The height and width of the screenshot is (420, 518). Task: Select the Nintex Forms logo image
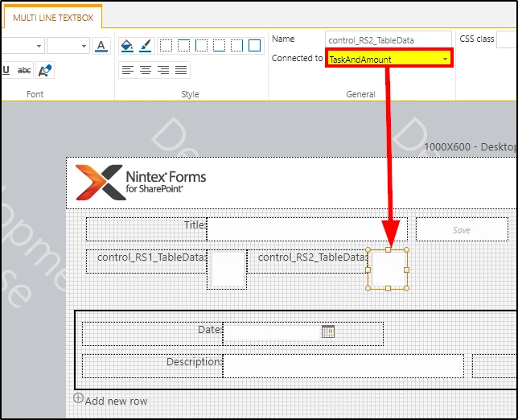coord(141,183)
